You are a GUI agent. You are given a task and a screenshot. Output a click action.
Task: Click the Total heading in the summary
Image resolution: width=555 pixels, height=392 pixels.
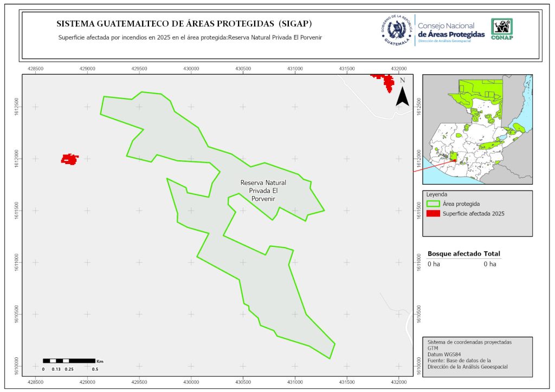(x=492, y=254)
